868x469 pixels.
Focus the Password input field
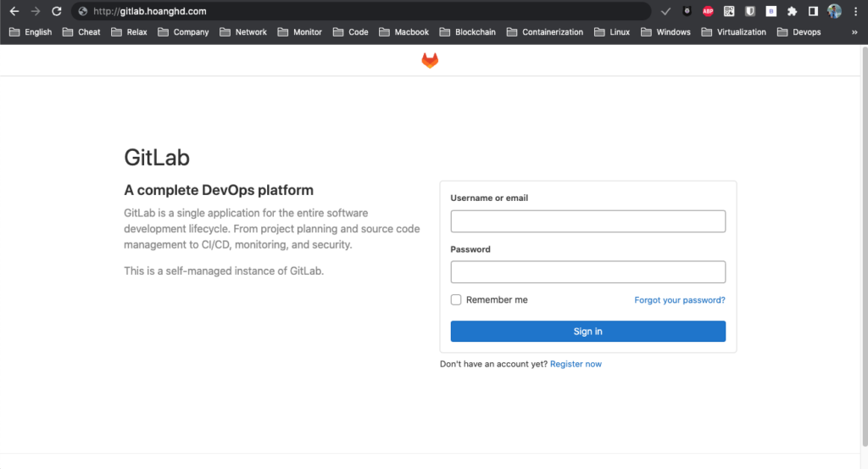[x=588, y=272]
